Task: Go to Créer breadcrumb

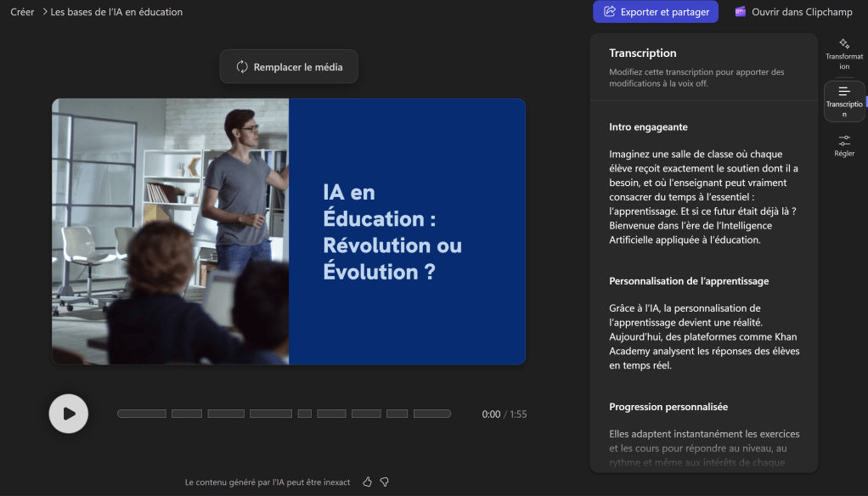Action: pos(22,12)
